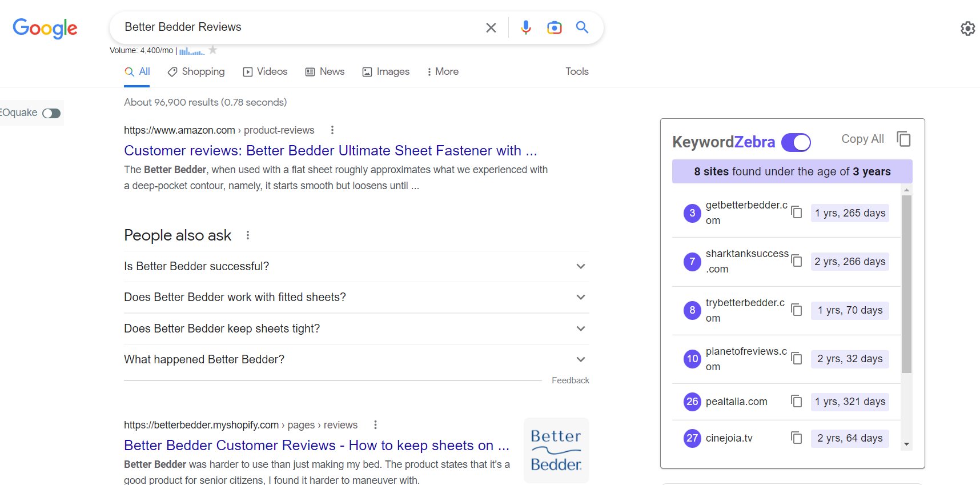Open trybetterbedder.com domain entry
The image size is (980, 485).
point(745,310)
